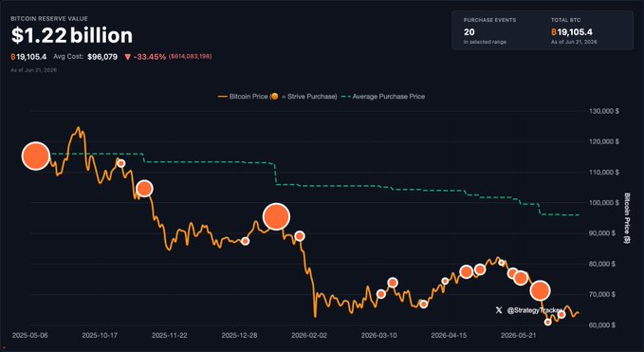
Task: Click the -33.45% loss percentage
Action: pyautogui.click(x=150, y=57)
